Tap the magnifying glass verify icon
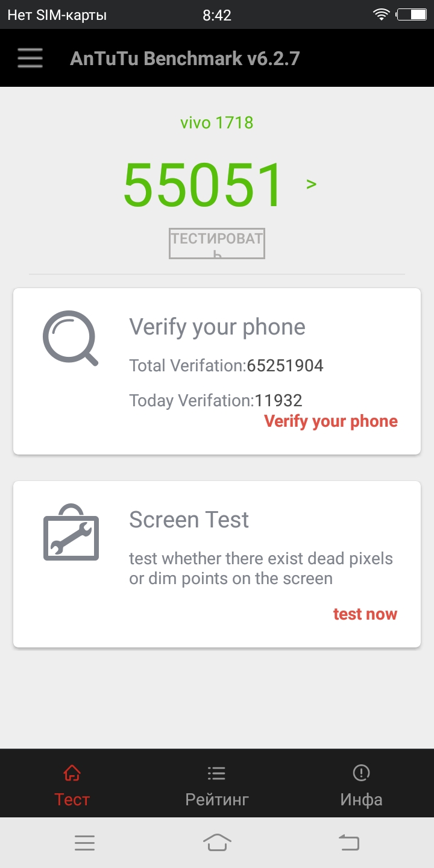The height and width of the screenshot is (868, 434). click(70, 338)
